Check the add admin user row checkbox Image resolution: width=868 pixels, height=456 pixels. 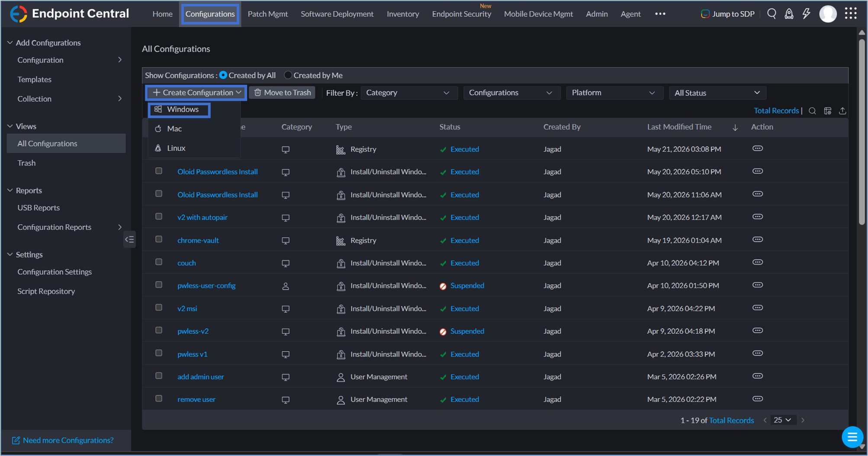point(159,376)
